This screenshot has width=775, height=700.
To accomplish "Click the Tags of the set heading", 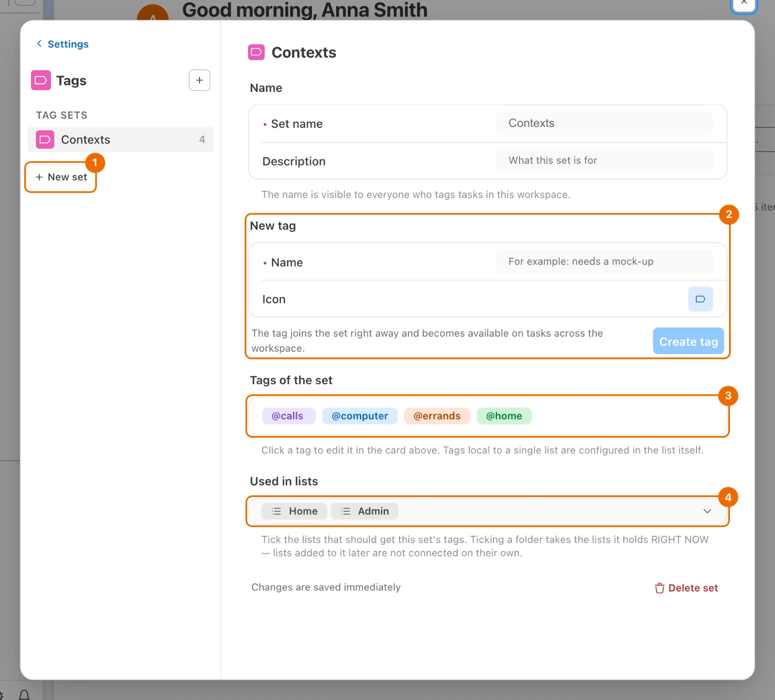I will [291, 380].
